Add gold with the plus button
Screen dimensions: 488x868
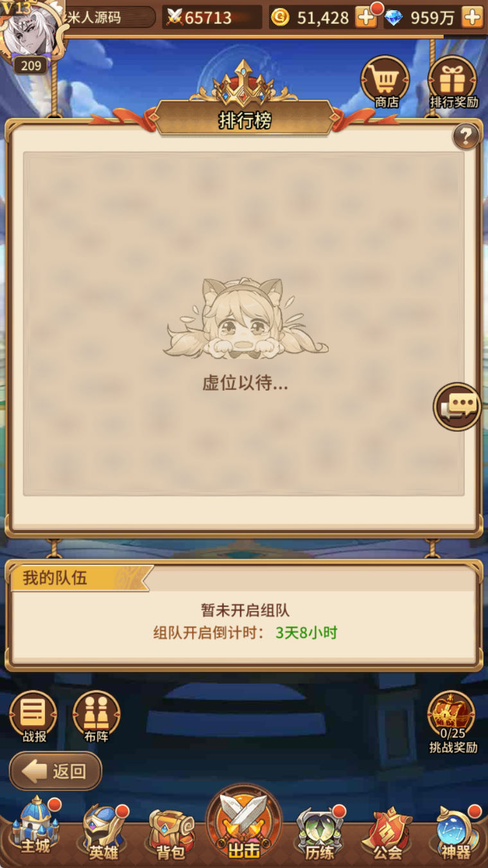click(367, 17)
